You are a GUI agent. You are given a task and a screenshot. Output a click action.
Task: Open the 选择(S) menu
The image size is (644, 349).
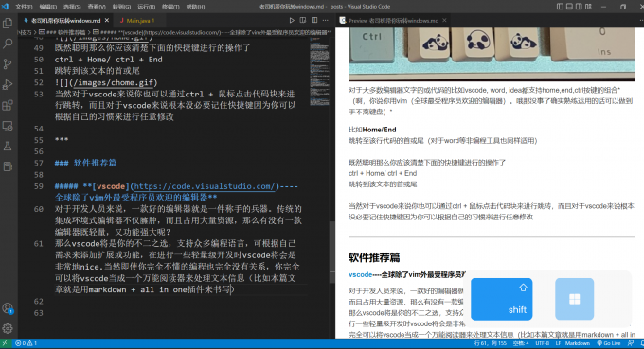pos(72,7)
